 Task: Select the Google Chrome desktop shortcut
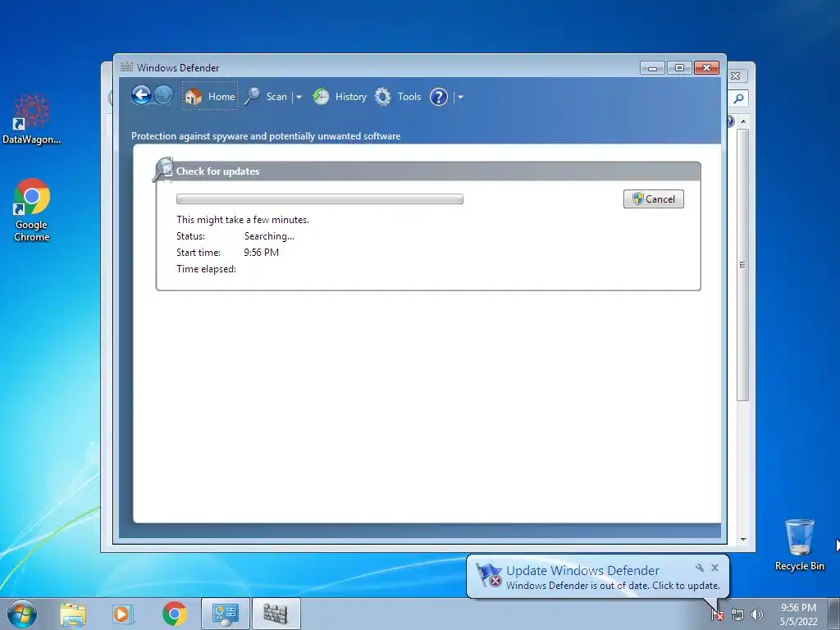coord(32,210)
